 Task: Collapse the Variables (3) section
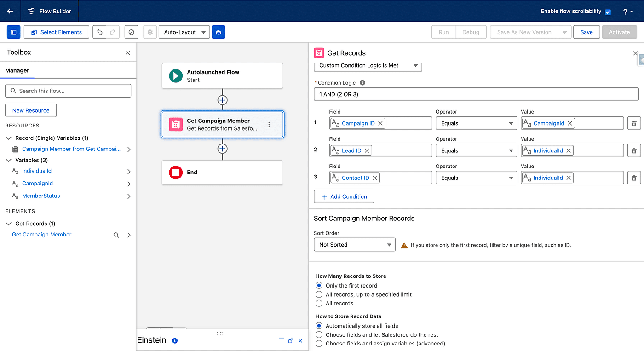(x=9, y=160)
